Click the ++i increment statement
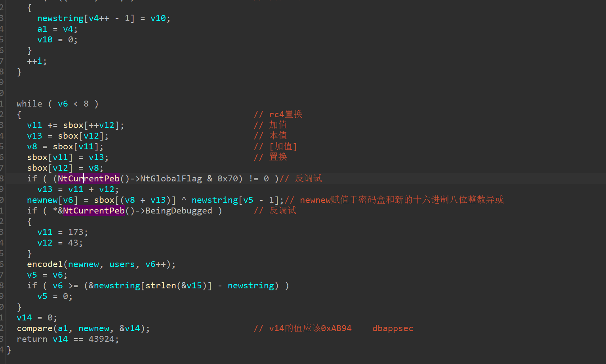606x364 pixels. pyautogui.click(x=36, y=61)
